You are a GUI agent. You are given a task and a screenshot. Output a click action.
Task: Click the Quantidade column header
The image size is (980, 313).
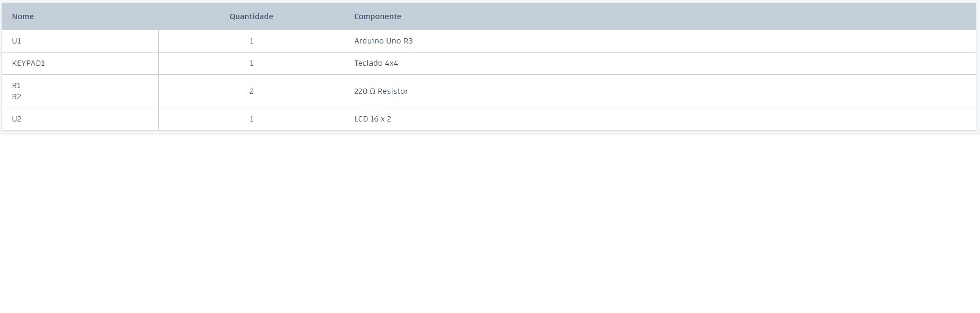[x=251, y=16]
